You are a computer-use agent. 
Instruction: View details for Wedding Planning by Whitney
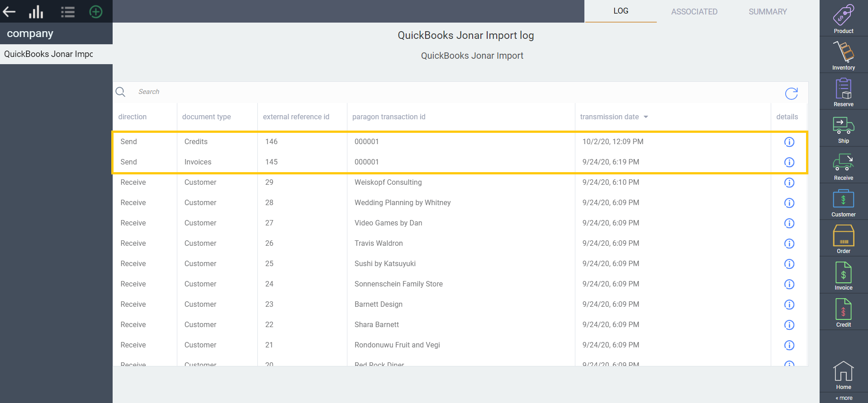coord(789,203)
